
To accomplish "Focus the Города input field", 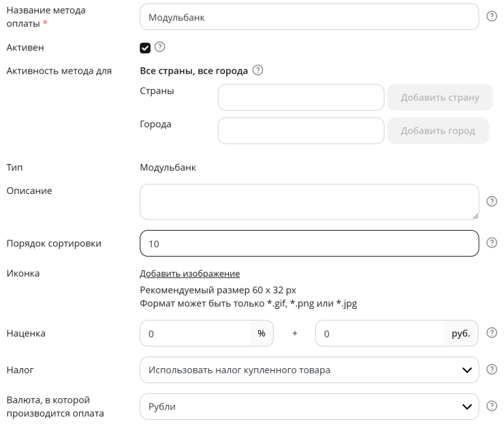I will 301,131.
